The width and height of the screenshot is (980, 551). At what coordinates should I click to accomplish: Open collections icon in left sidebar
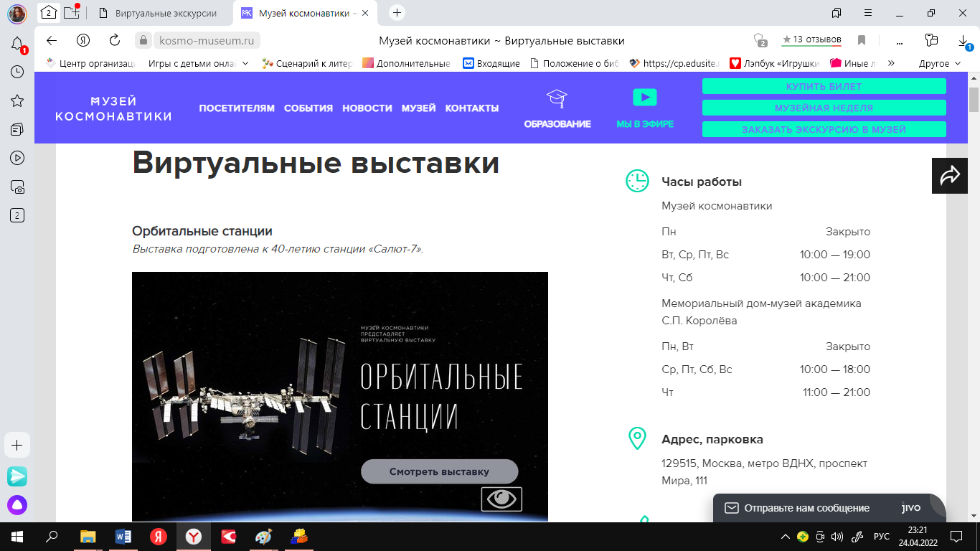(17, 129)
